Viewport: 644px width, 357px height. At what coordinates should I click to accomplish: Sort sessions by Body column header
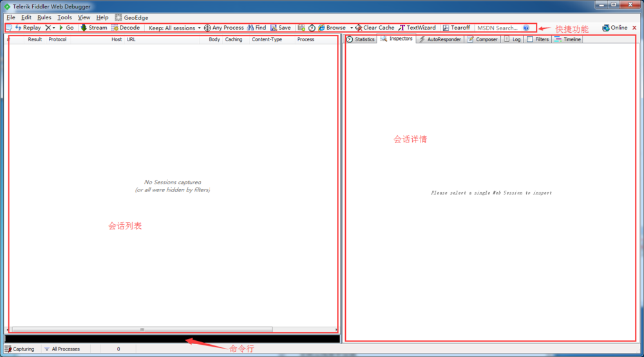214,39
